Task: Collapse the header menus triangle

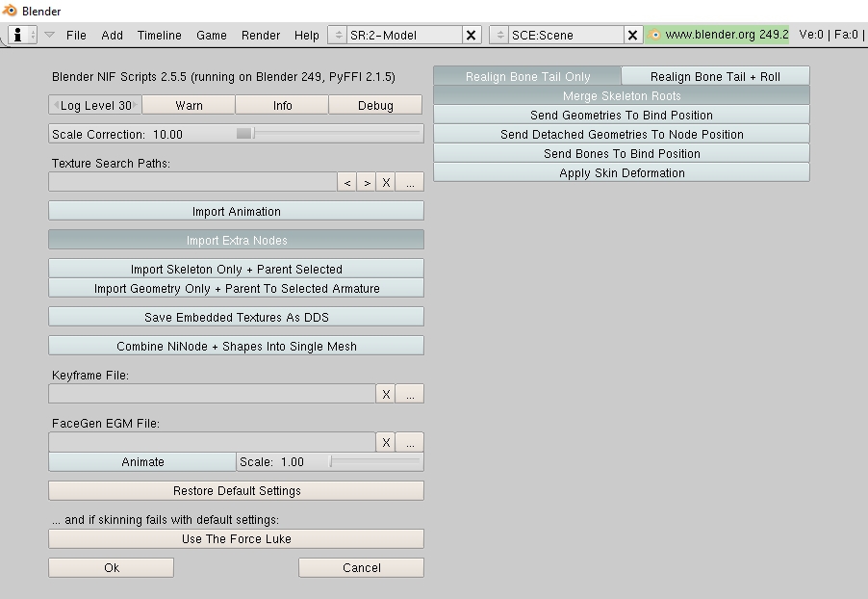Action: [x=49, y=35]
